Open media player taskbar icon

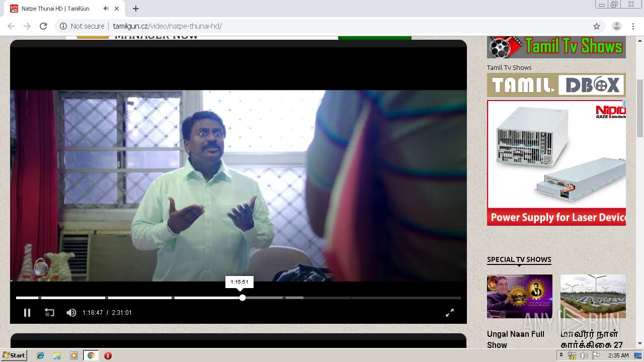[74, 355]
